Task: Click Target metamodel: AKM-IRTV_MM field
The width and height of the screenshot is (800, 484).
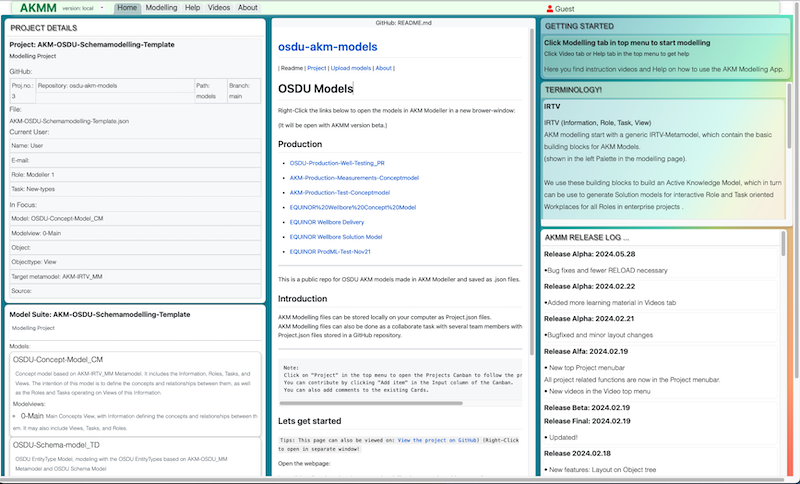Action: click(x=135, y=277)
